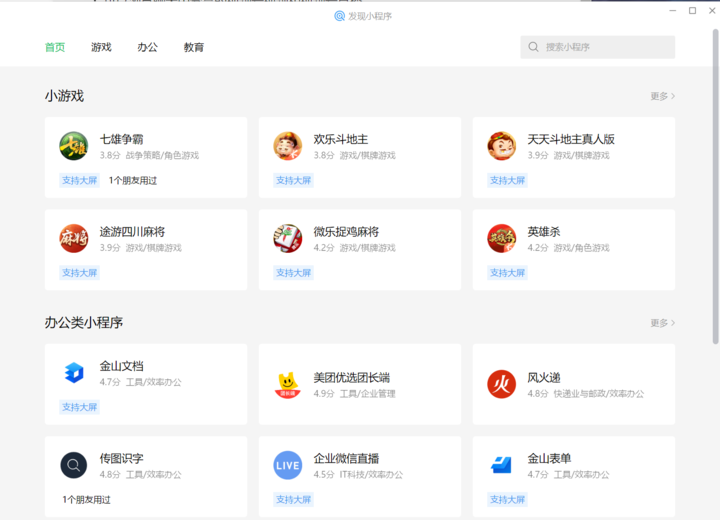Open the 办公 tab
Viewport: 720px width, 520px height.
click(x=147, y=47)
